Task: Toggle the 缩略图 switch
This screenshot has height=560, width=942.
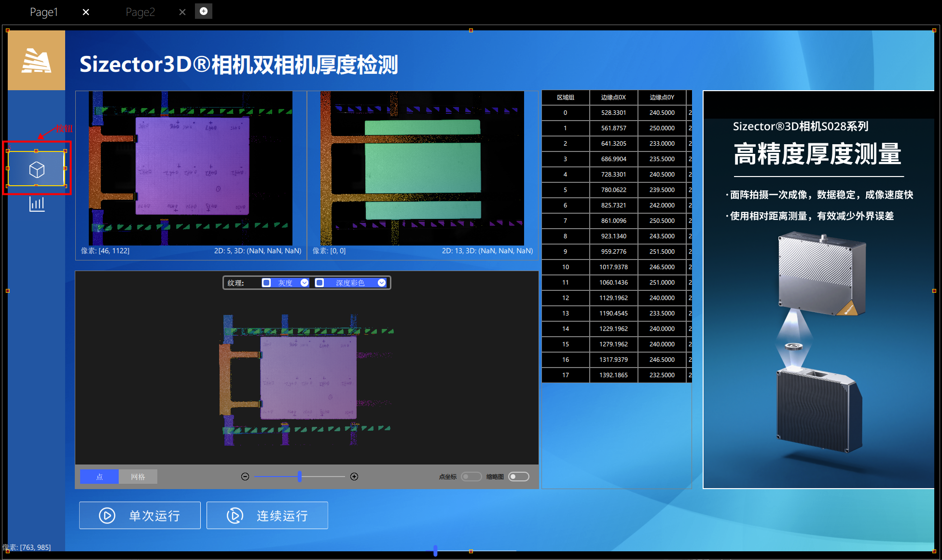Action: click(x=519, y=477)
